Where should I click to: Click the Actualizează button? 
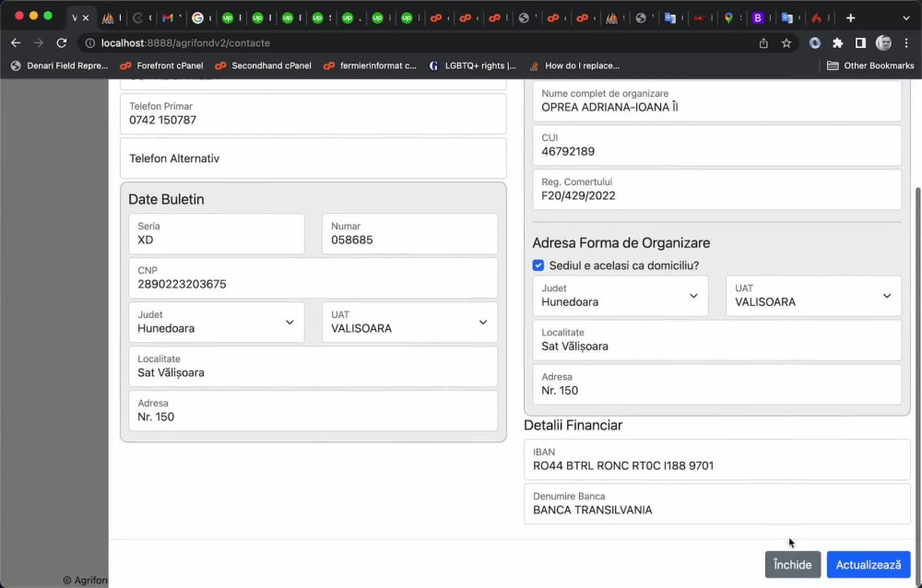coord(869,564)
